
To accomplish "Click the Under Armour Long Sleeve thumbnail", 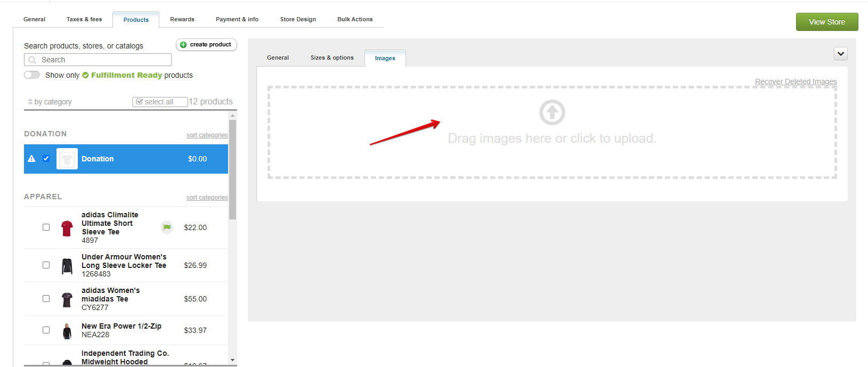I will point(67,266).
